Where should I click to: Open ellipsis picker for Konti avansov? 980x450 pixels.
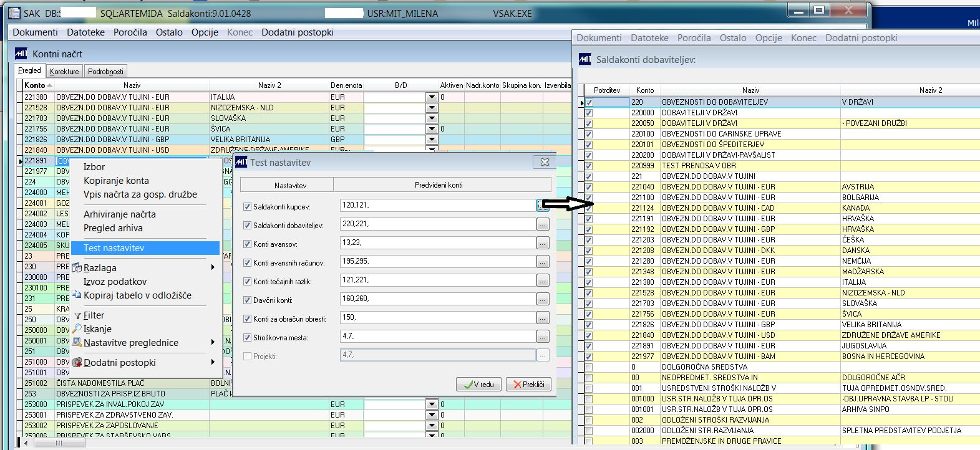[542, 243]
